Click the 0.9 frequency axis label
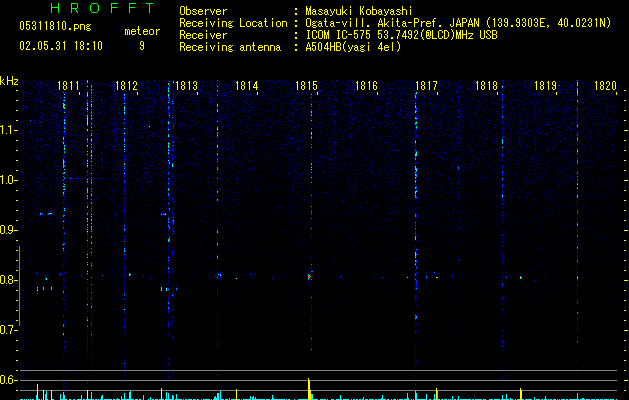Viewport: 629px width, 400px height. point(9,230)
